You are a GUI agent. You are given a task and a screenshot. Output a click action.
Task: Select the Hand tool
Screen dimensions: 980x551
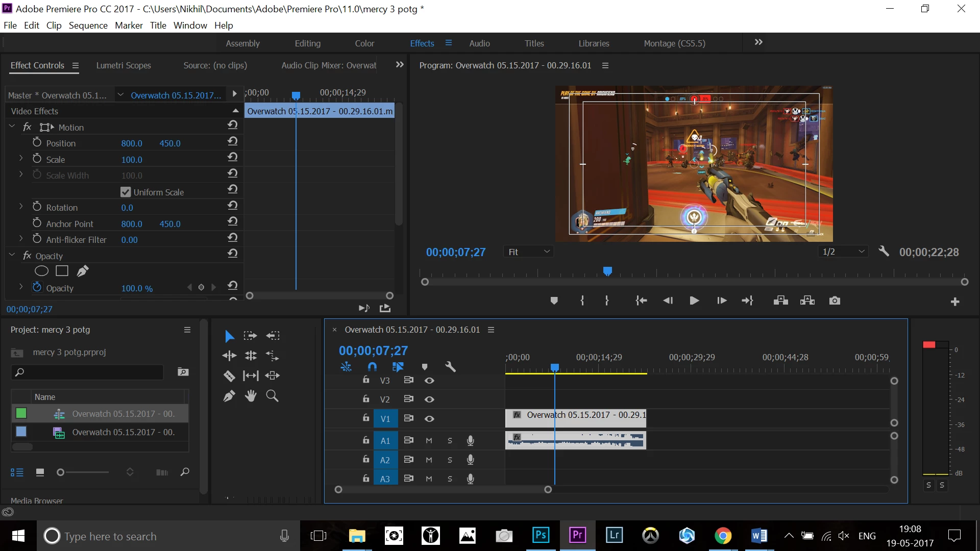click(x=250, y=396)
